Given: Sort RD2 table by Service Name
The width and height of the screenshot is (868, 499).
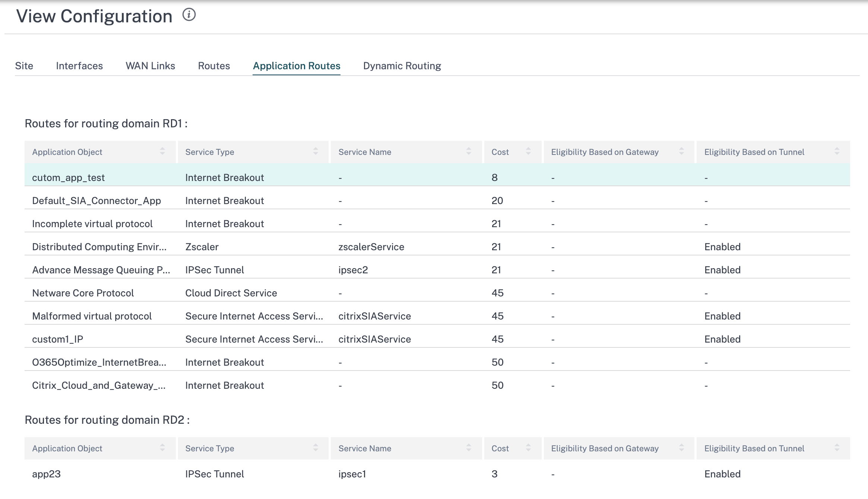Looking at the screenshot, I should click(x=469, y=448).
